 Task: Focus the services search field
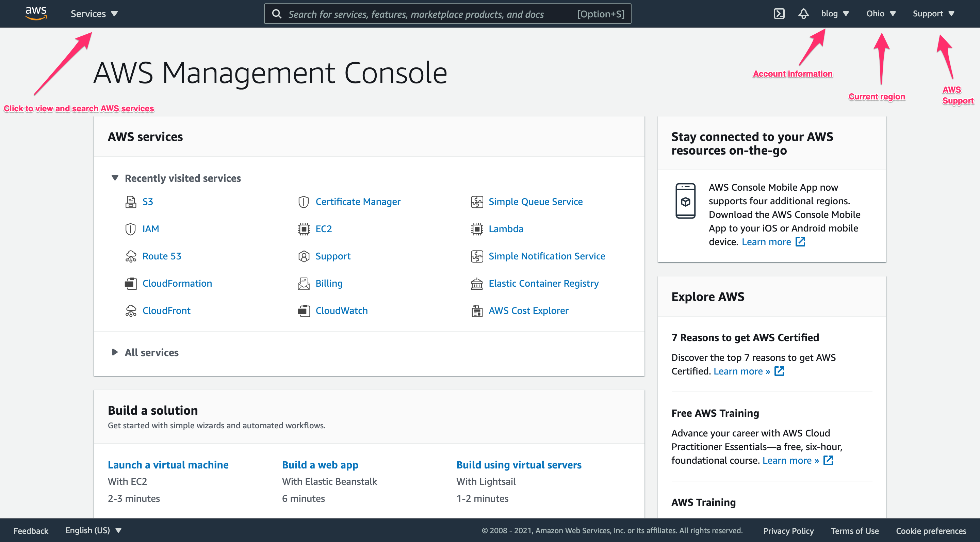pyautogui.click(x=447, y=14)
